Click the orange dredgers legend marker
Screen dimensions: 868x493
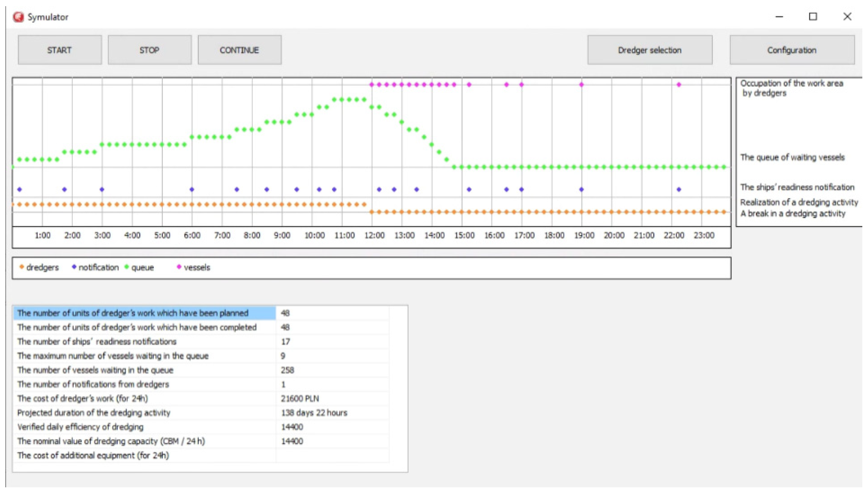(x=22, y=267)
